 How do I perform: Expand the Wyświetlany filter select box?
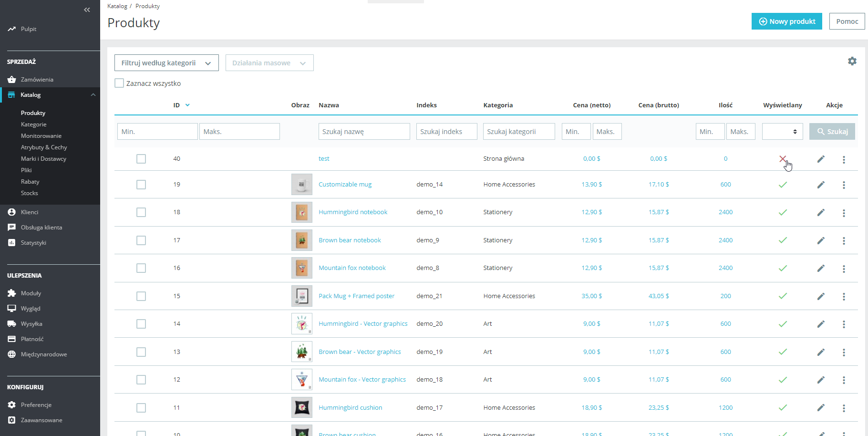pos(782,132)
